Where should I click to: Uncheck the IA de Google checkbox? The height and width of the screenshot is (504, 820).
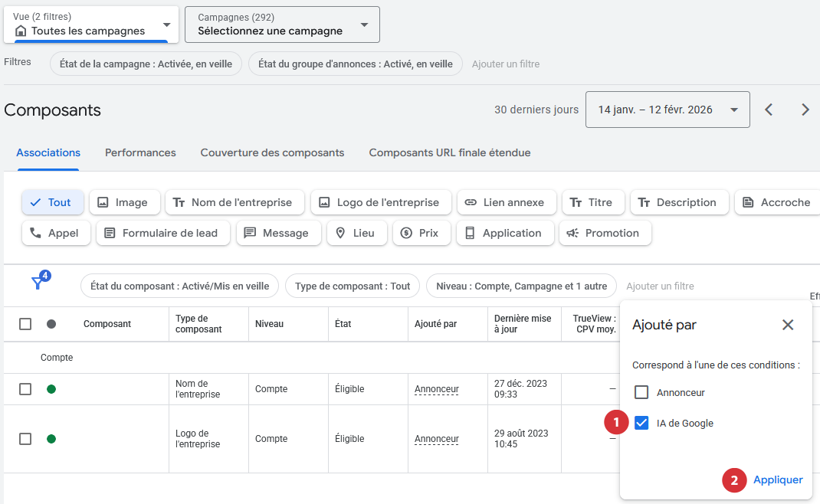click(641, 423)
